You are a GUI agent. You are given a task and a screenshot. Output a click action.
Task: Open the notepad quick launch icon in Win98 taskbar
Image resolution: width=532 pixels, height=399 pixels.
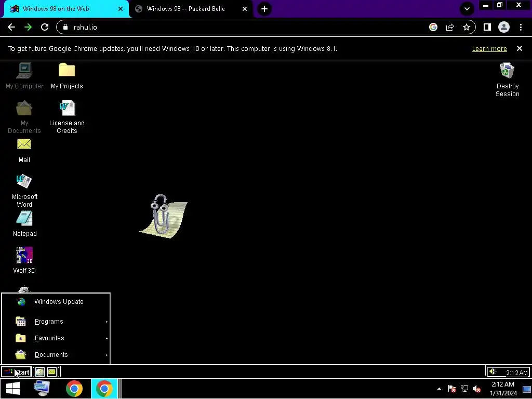(40, 372)
